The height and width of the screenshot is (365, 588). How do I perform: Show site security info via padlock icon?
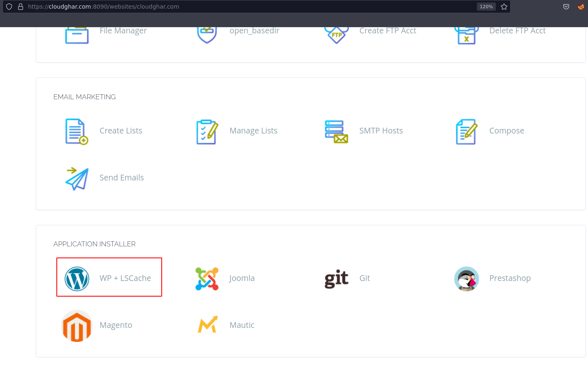(x=21, y=7)
